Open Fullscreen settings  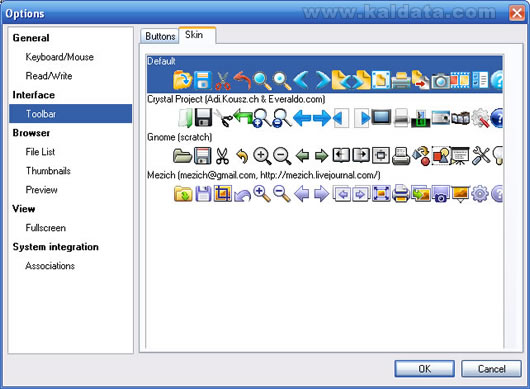[x=45, y=228]
